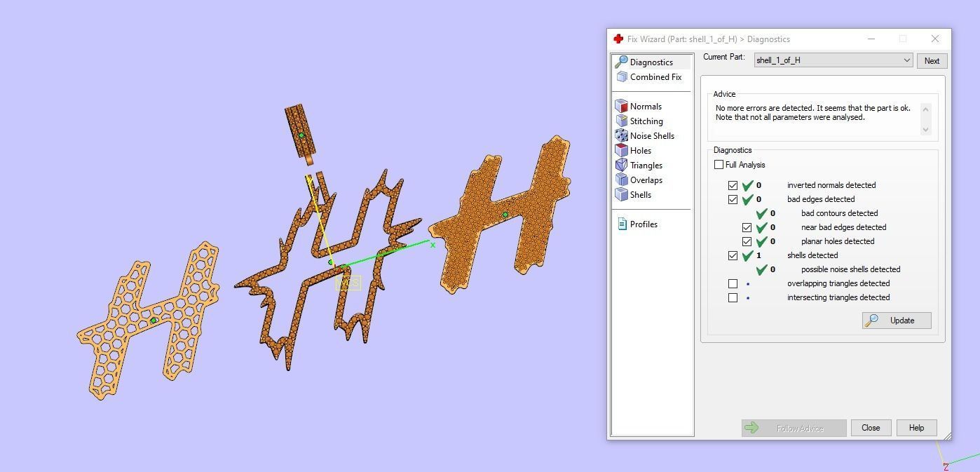980x472 pixels.
Task: Click the red cross Fix Wizard title icon
Action: click(618, 39)
